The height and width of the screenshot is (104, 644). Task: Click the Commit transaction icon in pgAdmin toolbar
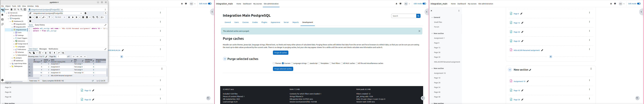(93, 17)
